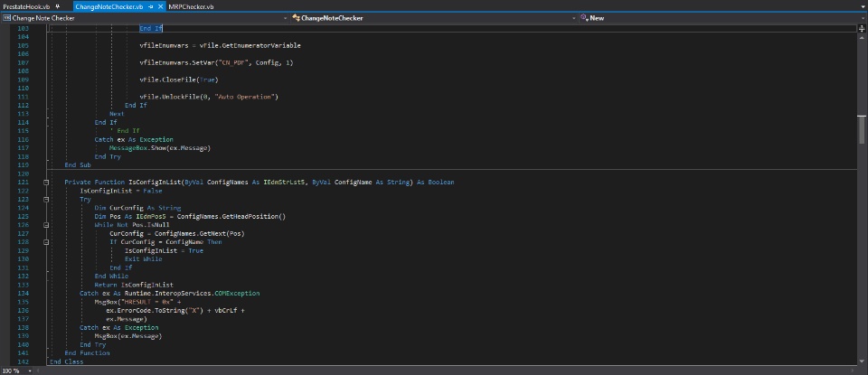The height and width of the screenshot is (375, 868).
Task: Collapse the If block at line 128
Action: pos(46,242)
